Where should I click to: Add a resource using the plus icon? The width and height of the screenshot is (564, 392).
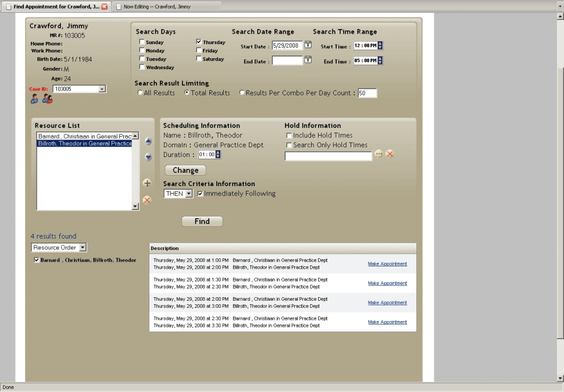[147, 183]
